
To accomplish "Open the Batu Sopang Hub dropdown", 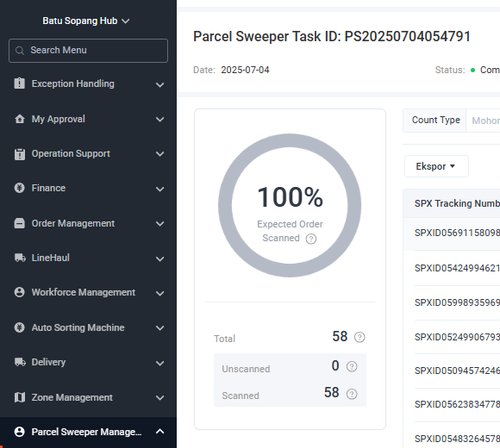I will [x=86, y=21].
